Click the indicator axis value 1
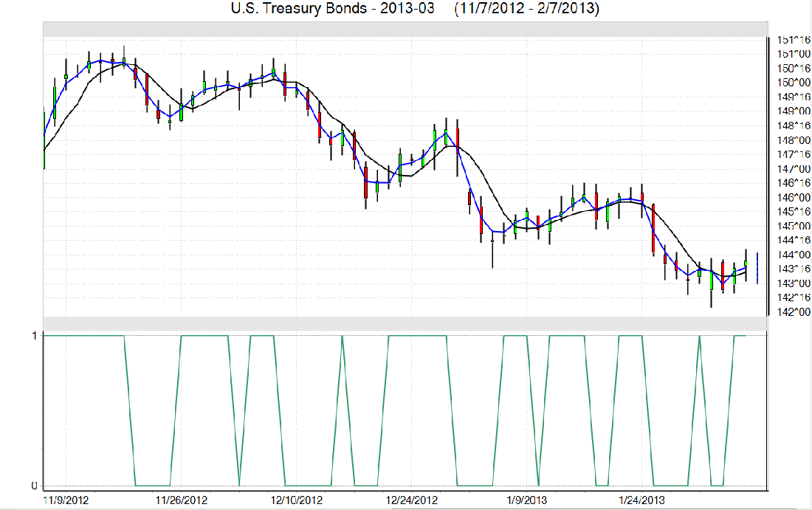Screen dimensions: 812x510 pyautogui.click(x=34, y=335)
